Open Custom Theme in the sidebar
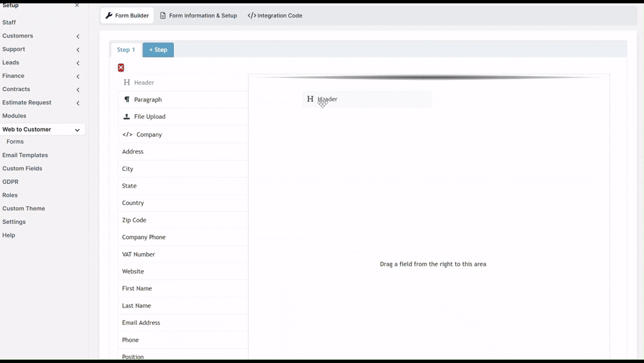 tap(23, 208)
